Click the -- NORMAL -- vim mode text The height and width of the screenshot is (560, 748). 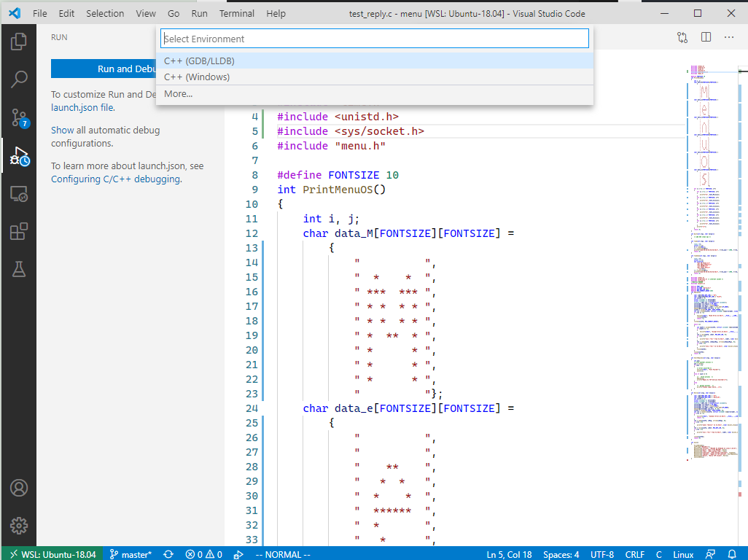283,554
